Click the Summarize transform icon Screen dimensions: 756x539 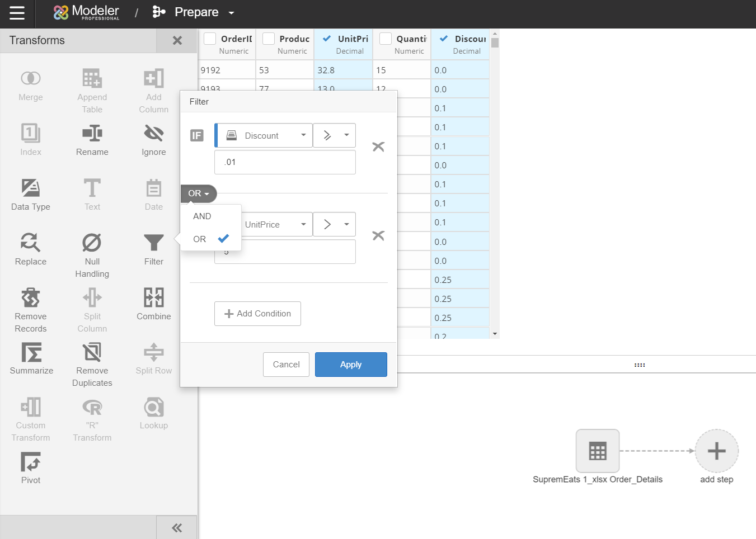[31, 353]
